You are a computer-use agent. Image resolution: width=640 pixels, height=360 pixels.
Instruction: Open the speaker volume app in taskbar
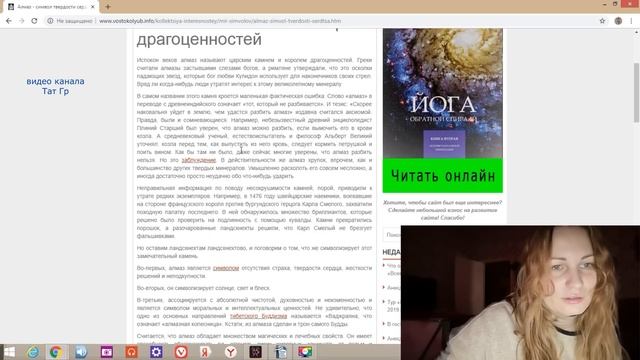81,352
